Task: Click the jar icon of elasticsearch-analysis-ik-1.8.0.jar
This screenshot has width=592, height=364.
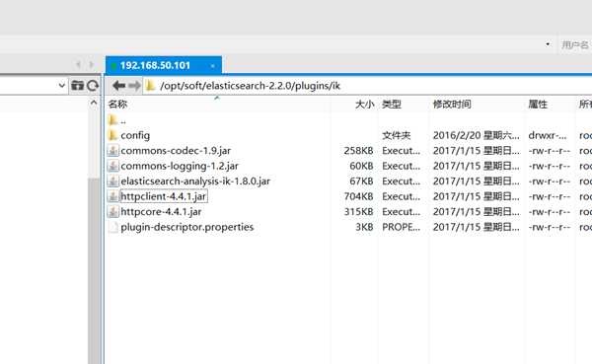Action: point(112,181)
